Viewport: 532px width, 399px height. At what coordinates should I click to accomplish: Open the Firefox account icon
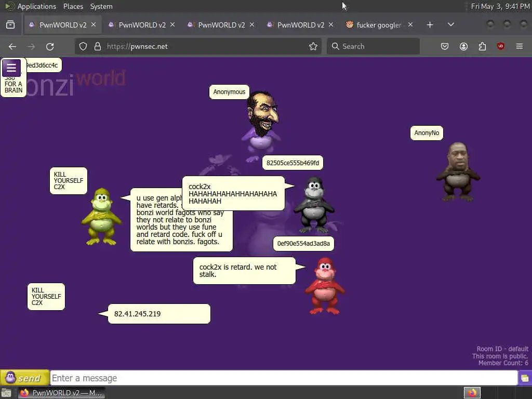pyautogui.click(x=463, y=46)
